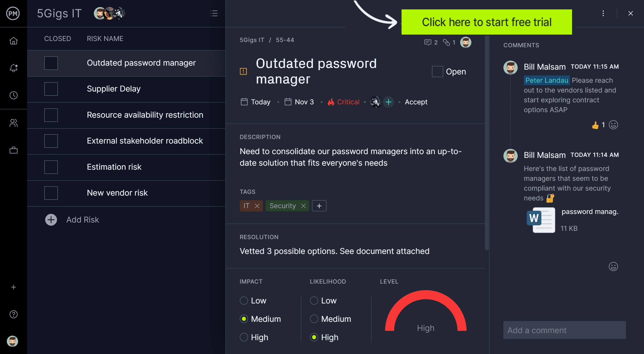Select Medium impact
This screenshot has height=354, width=644.
click(244, 319)
